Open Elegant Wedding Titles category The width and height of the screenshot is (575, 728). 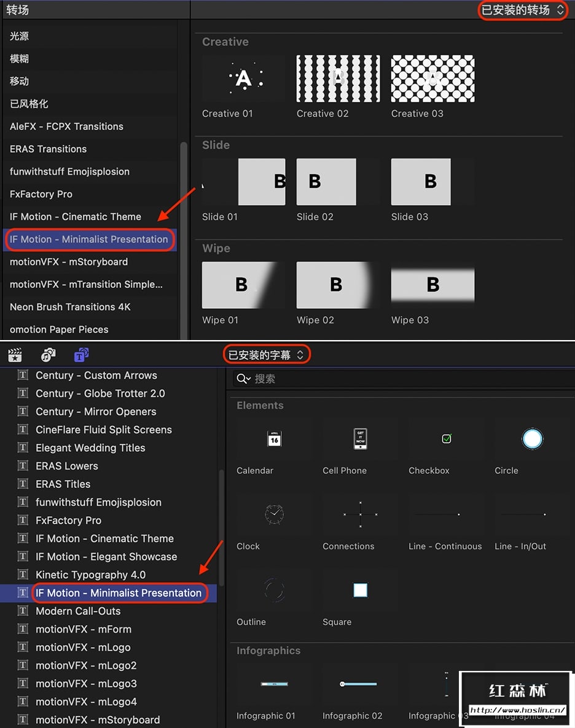click(x=109, y=447)
